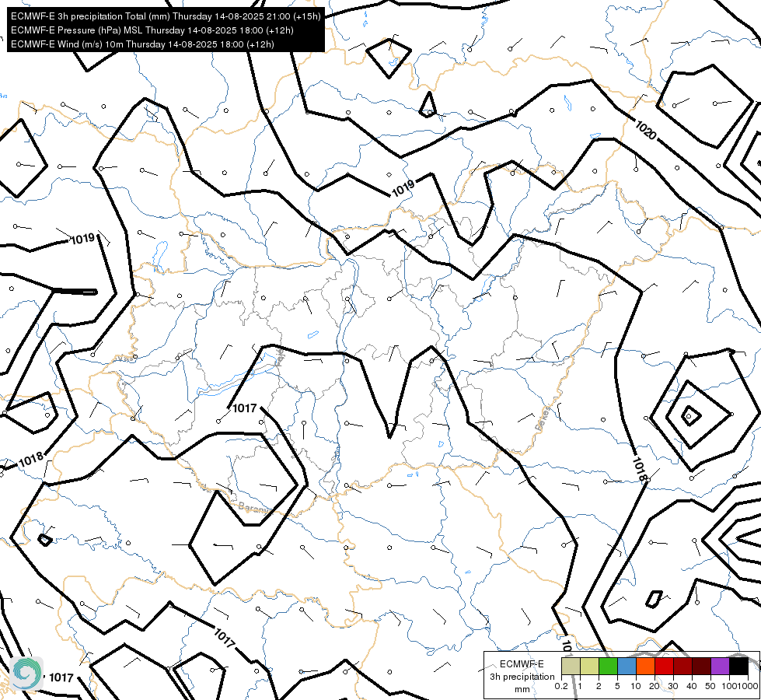
Task: Click the '50' legend scale value
Action: [710, 686]
